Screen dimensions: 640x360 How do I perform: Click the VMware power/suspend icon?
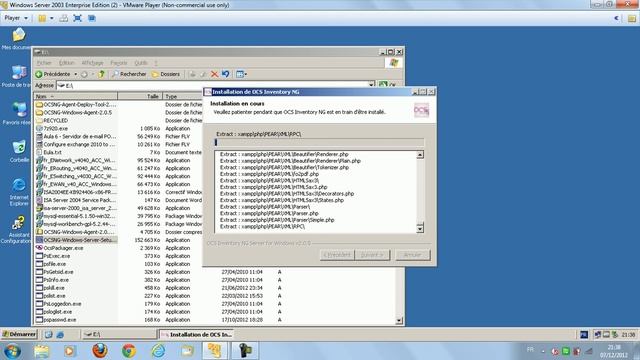42,18
